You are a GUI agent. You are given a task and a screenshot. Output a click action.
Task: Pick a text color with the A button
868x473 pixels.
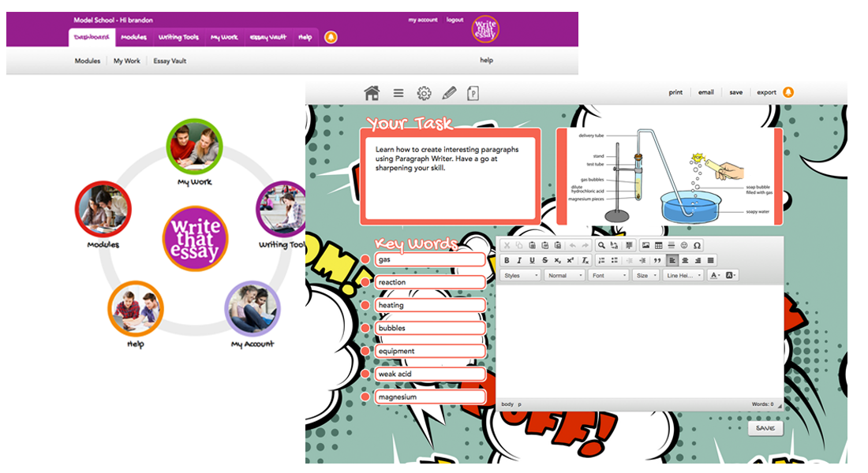(x=715, y=275)
